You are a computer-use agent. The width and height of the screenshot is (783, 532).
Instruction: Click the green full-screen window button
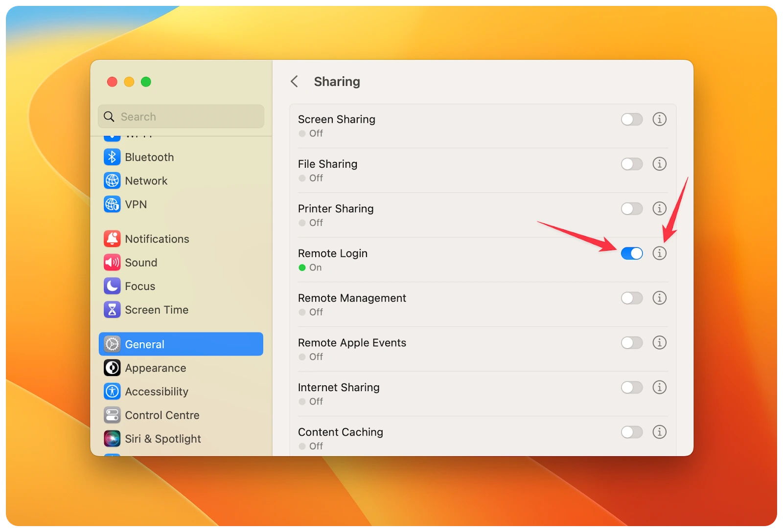[146, 82]
